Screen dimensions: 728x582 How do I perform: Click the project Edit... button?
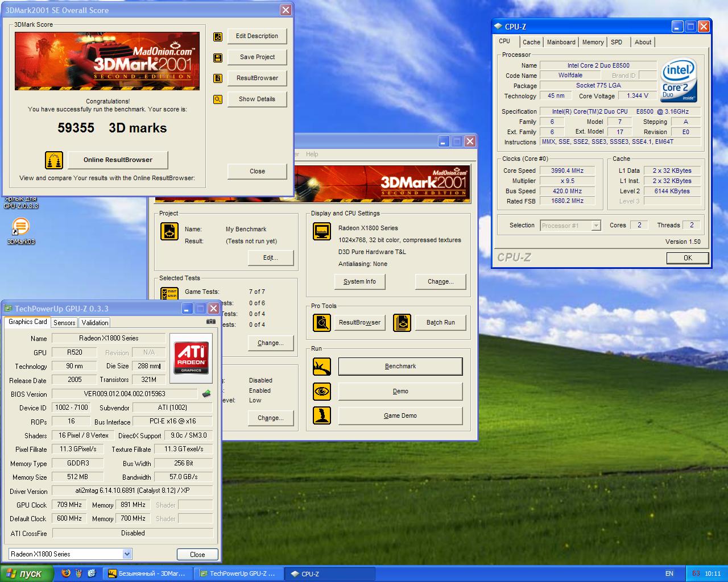click(x=271, y=258)
